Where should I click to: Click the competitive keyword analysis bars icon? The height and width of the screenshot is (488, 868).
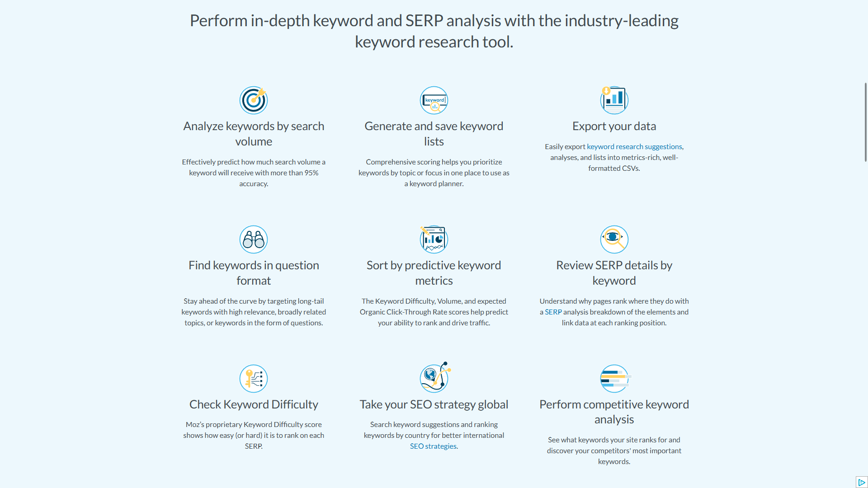click(x=615, y=379)
